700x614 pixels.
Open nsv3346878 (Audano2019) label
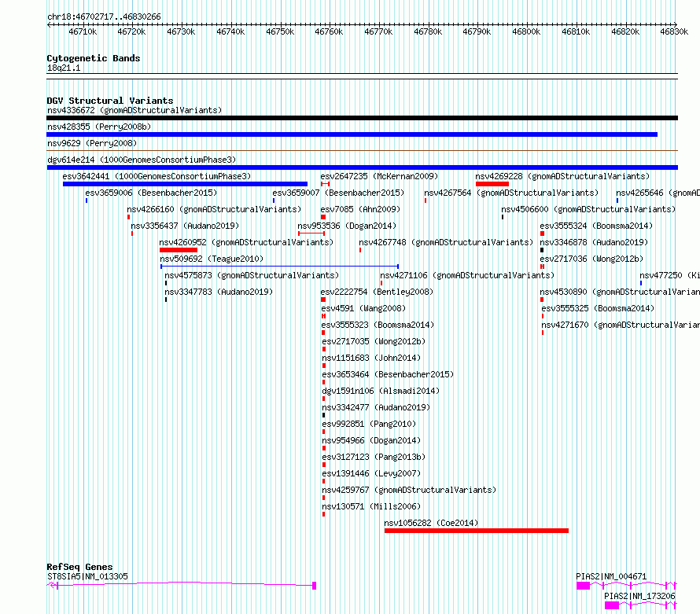point(594,242)
